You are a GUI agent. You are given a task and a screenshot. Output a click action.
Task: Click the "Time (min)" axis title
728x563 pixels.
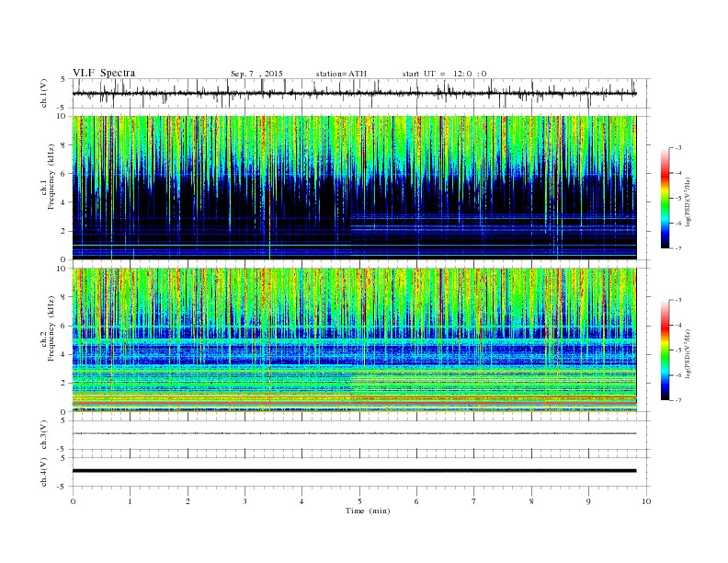point(368,511)
